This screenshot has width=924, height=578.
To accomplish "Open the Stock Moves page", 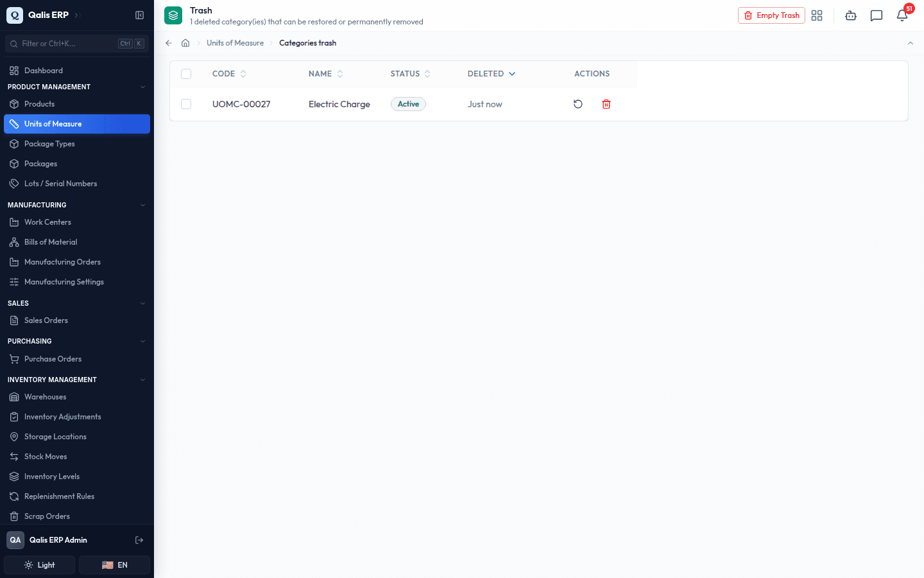I will coord(77,457).
